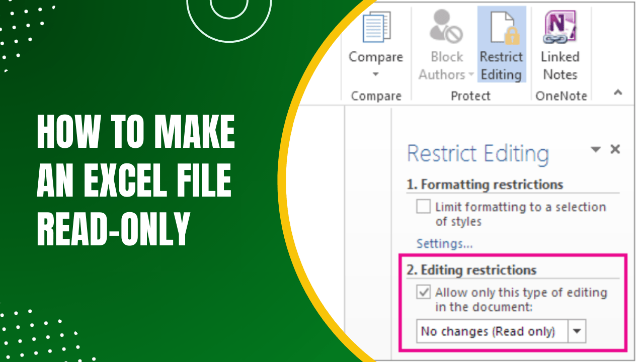Screen dimensions: 644x362
Task: Click the purple OneNote N logo
Action: 560,24
